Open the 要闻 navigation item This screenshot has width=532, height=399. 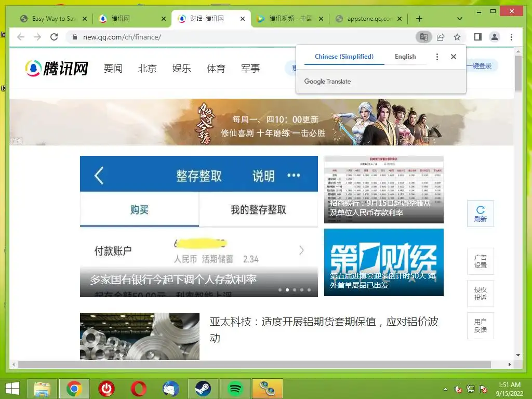point(113,68)
